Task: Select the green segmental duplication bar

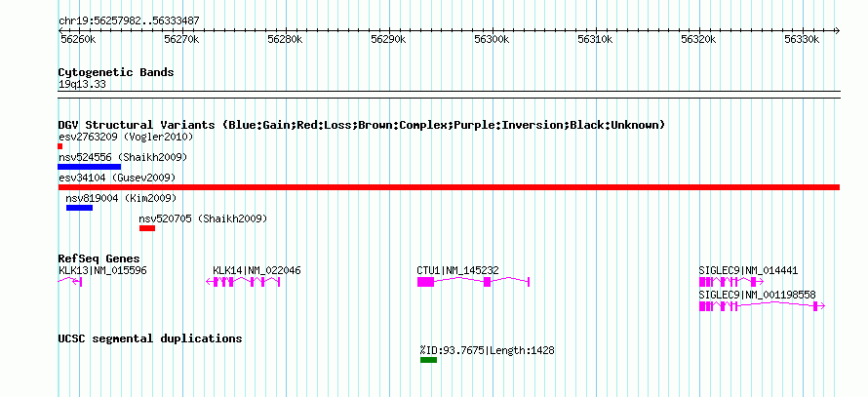Action: coord(428,360)
